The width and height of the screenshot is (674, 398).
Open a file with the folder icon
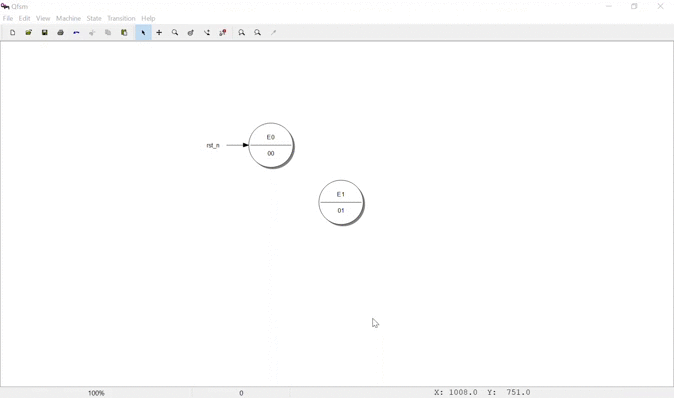[28, 32]
